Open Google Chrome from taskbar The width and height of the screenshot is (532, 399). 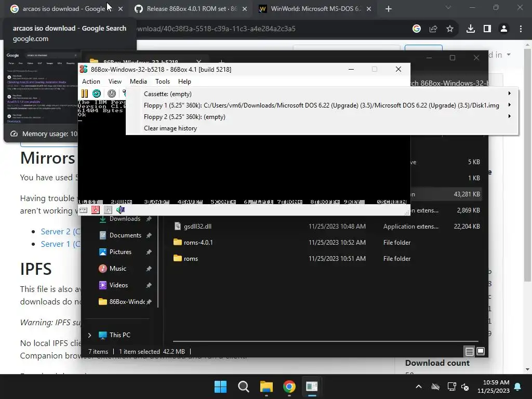pos(289,387)
